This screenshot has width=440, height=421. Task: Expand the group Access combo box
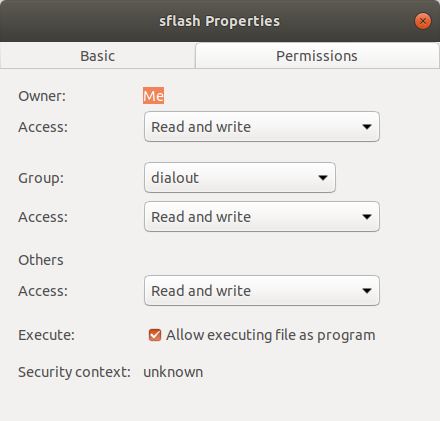click(262, 217)
